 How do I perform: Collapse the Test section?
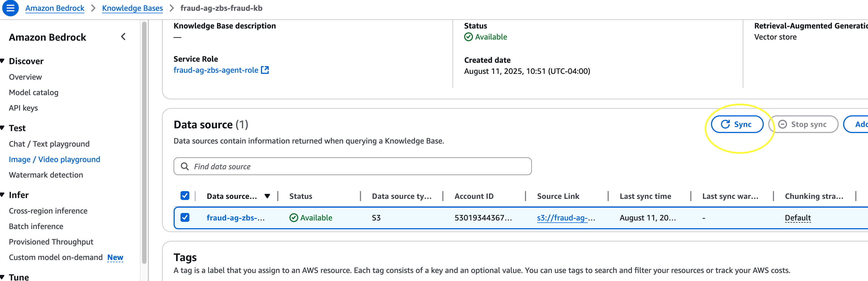[x=2, y=128]
